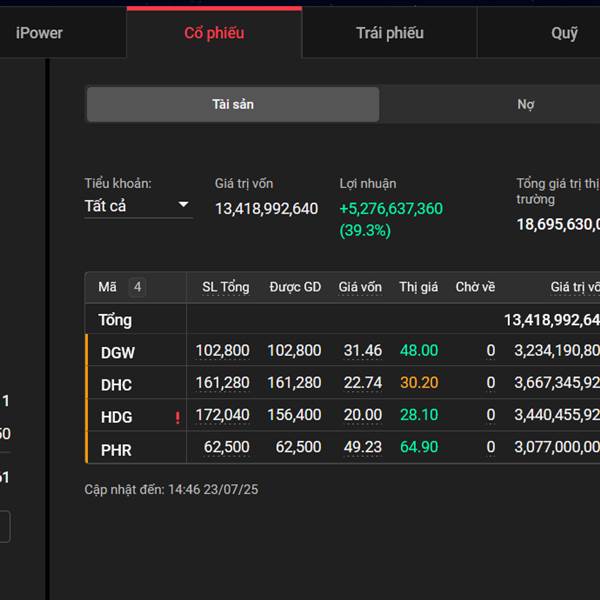This screenshot has width=600, height=600.
Task: Click PHR market price 64.90
Action: (x=419, y=447)
